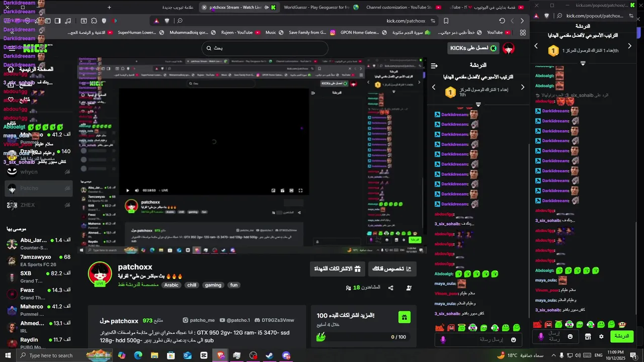The width and height of the screenshot is (644, 362).
Task: Open SXB recommended channel
Action: (x=39, y=277)
